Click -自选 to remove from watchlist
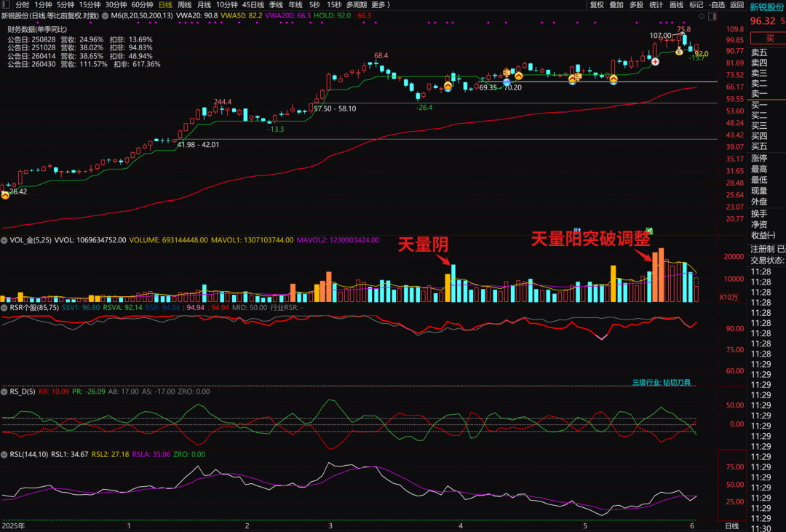 (x=717, y=5)
